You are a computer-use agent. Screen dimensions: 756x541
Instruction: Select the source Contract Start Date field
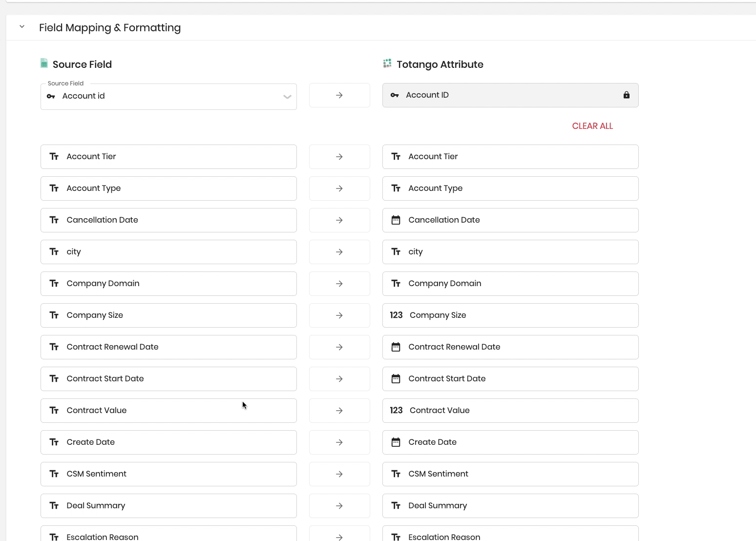pyautogui.click(x=168, y=379)
